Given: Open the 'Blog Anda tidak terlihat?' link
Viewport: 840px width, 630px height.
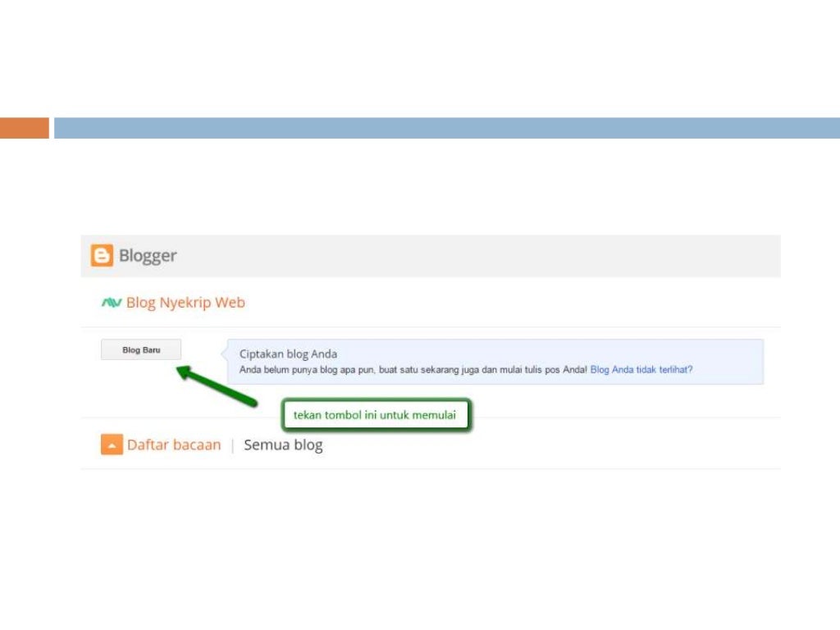Looking at the screenshot, I should (641, 370).
